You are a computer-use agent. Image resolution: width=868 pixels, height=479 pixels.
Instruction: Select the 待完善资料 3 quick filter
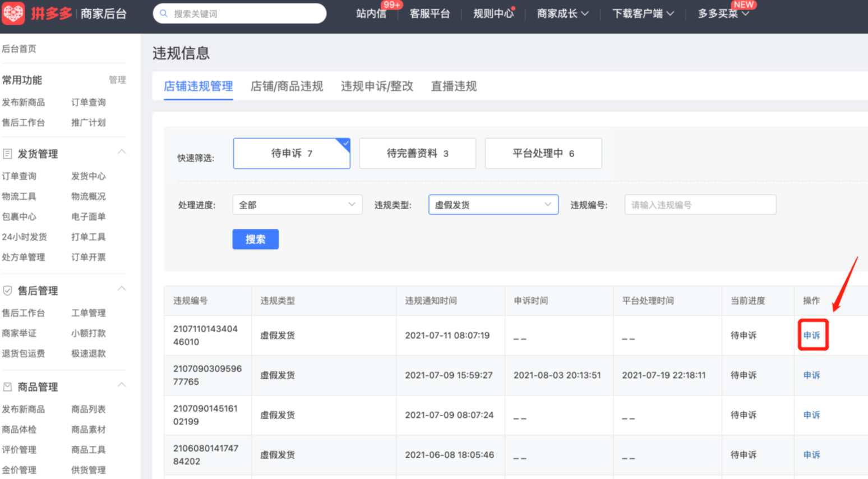417,153
